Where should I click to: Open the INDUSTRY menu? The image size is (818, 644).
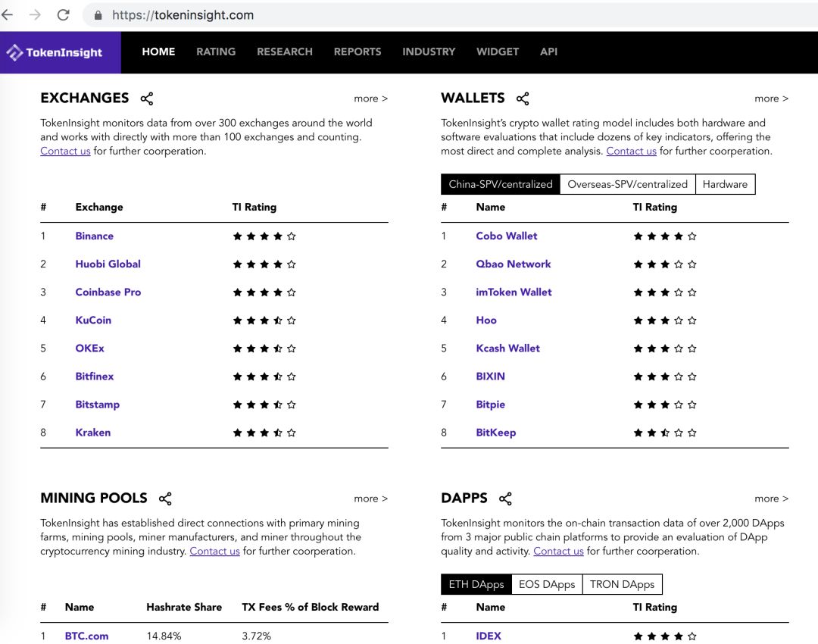pyautogui.click(x=429, y=52)
